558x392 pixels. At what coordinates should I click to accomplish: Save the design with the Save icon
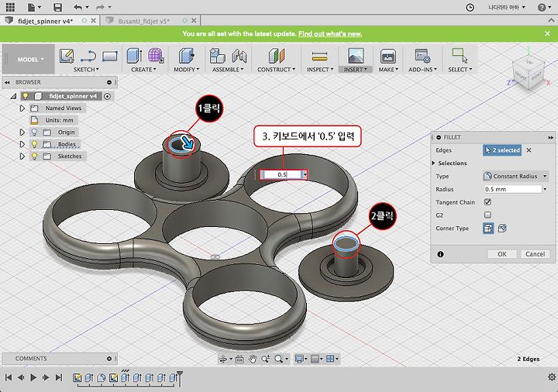tap(57, 7)
